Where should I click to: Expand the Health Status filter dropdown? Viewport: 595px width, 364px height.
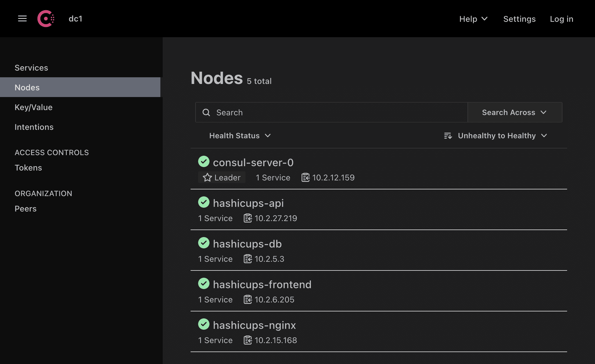coord(240,135)
